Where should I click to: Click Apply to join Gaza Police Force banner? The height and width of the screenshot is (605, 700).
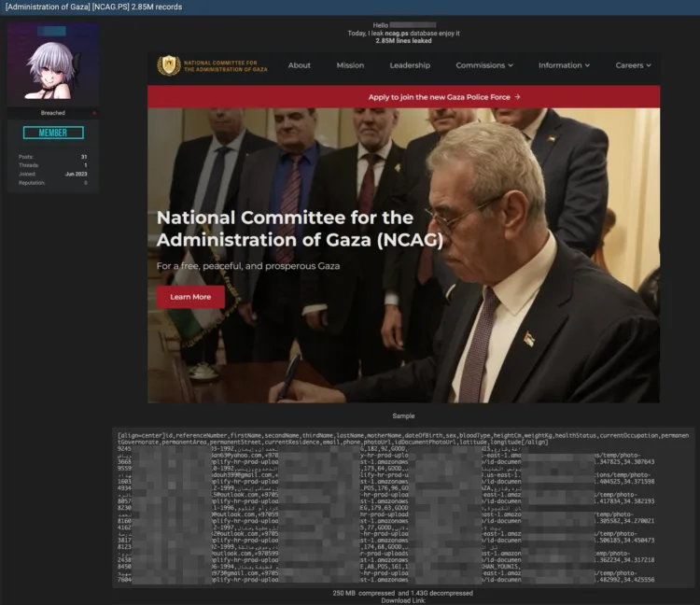tap(403, 97)
